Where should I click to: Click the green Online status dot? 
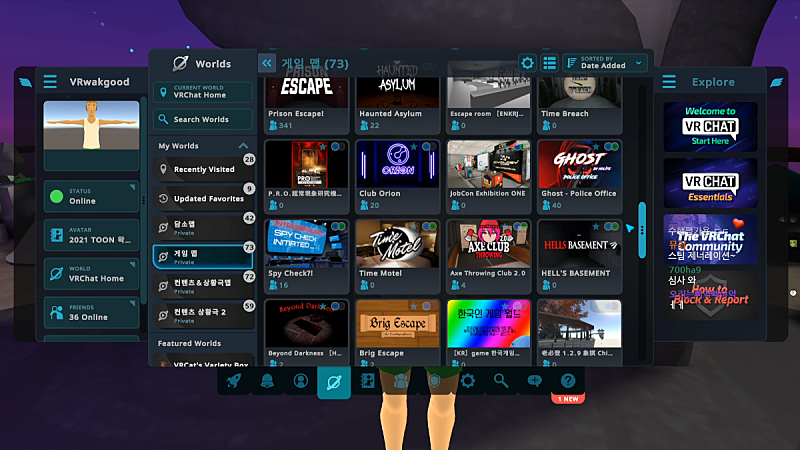57,196
